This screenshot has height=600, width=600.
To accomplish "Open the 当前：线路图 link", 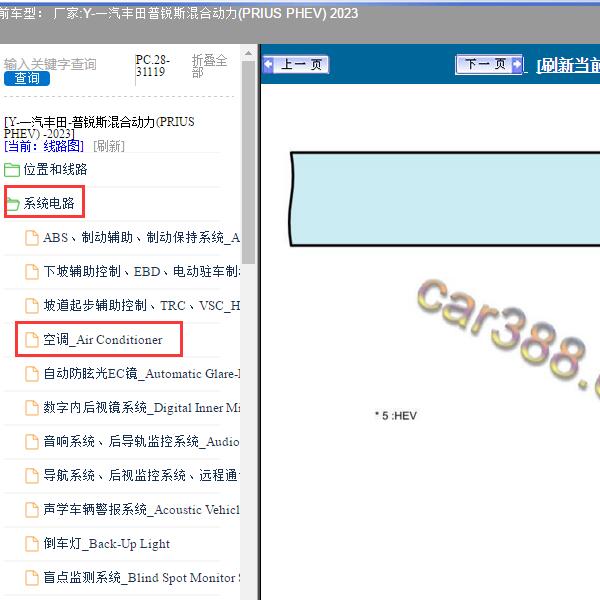I will pos(44,146).
